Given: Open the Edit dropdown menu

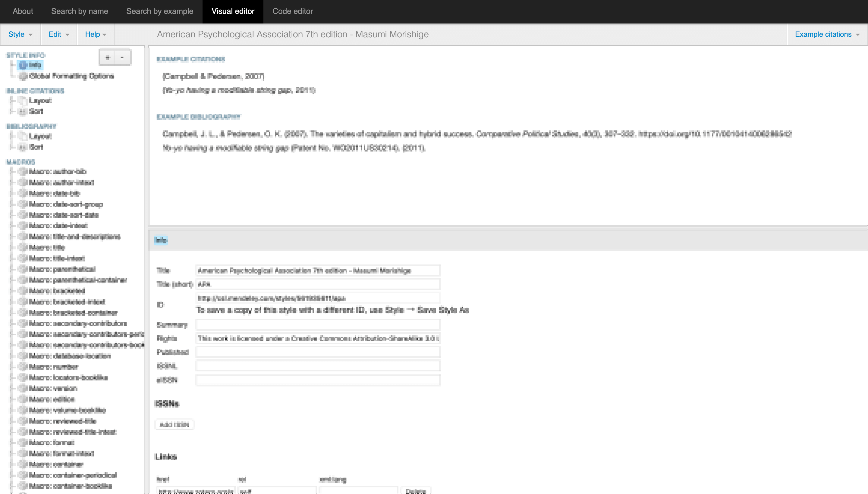Looking at the screenshot, I should (59, 34).
